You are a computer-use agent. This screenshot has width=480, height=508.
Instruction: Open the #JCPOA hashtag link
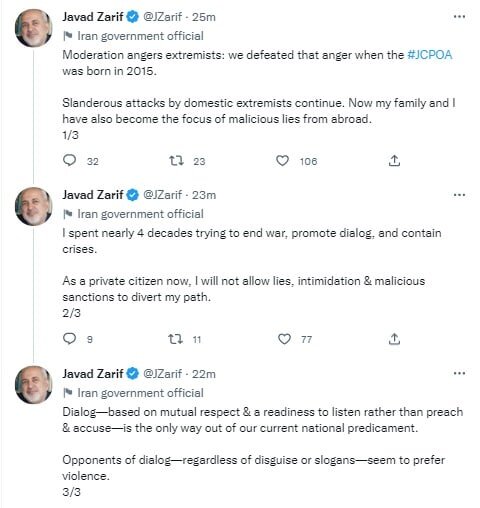pyautogui.click(x=430, y=55)
